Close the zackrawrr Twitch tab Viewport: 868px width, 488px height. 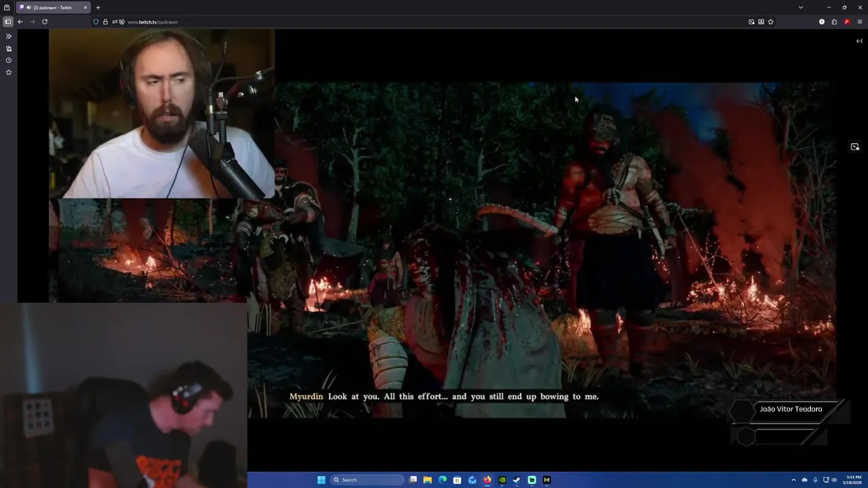click(x=85, y=7)
